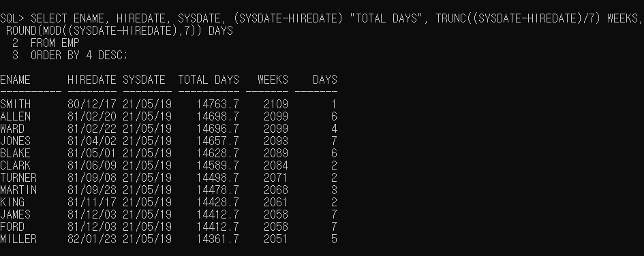Click FROM EMP on line 2
This screenshot has width=644, height=256.
pos(55,43)
